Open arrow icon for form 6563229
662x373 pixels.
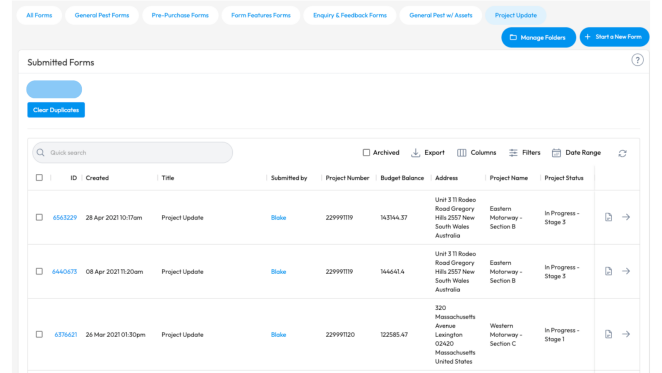coord(626,217)
